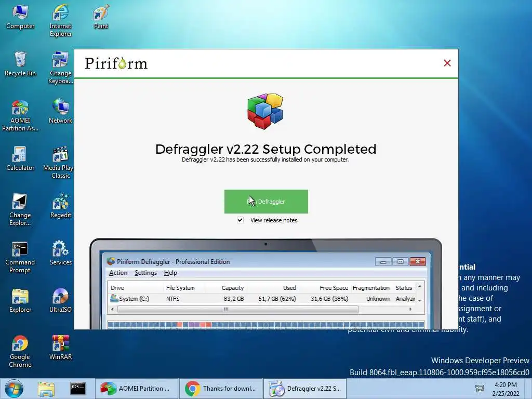532x399 pixels.
Task: Close the Defraggler setup window
Action: click(x=447, y=63)
